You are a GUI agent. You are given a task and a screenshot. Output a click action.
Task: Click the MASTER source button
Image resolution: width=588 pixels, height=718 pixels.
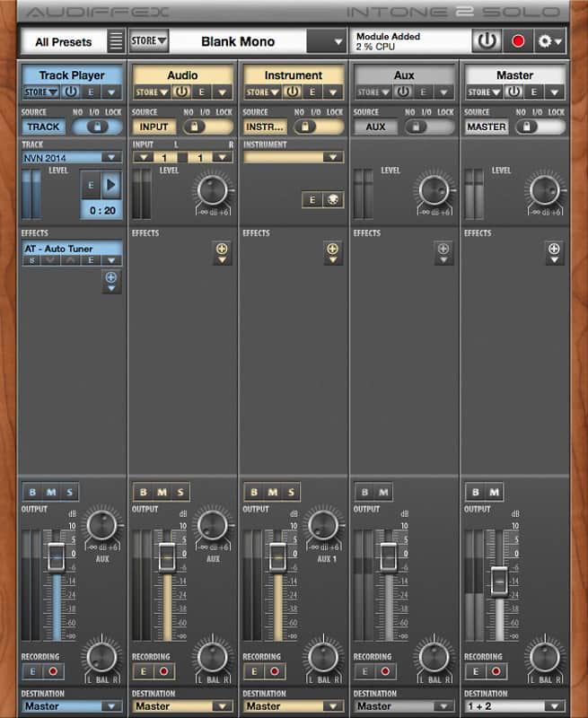coord(487,127)
